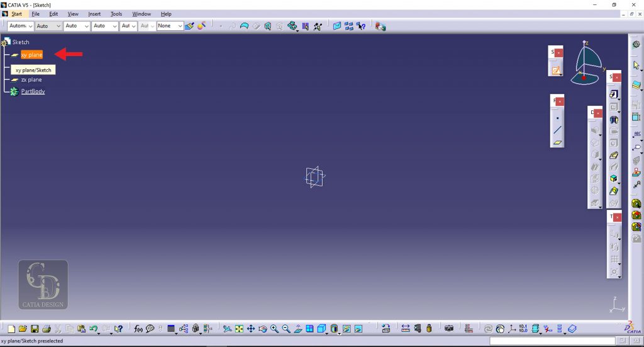Click the Capture camera icon
Viewport: 644px width, 347px height.
449,329
